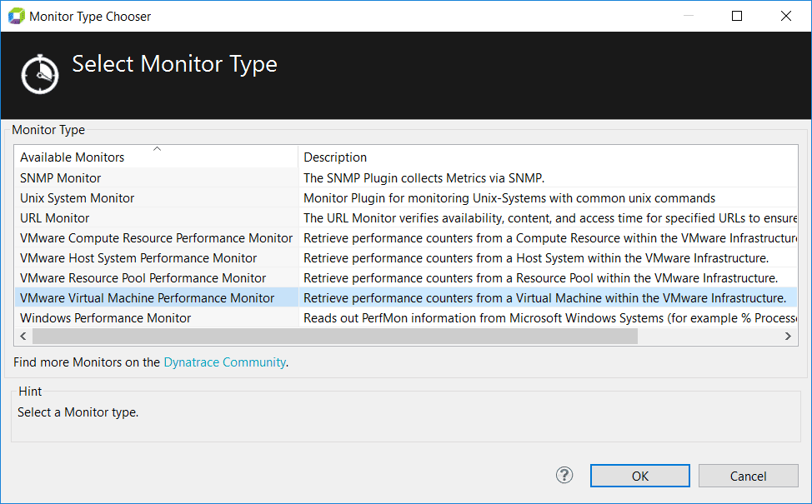Screen dimensions: 812x504
Task: Click the PerfMon information description cell
Action: tap(548, 317)
